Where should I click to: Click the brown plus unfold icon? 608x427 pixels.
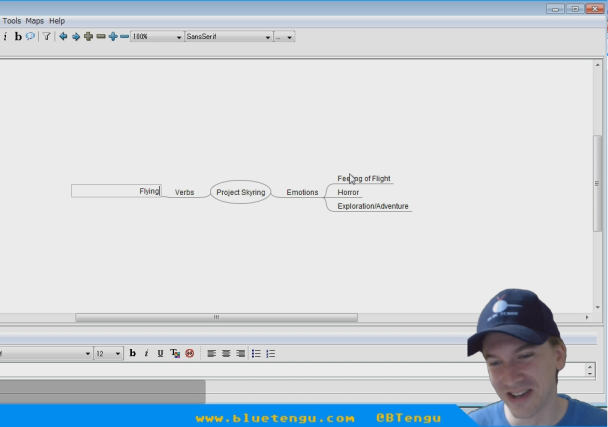88,36
